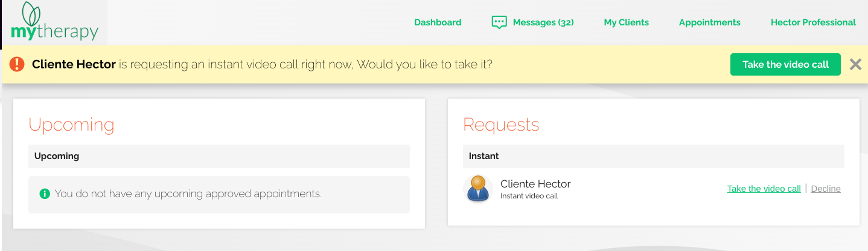
Task: Click the Upcoming gray section header bar
Action: pyautogui.click(x=219, y=156)
